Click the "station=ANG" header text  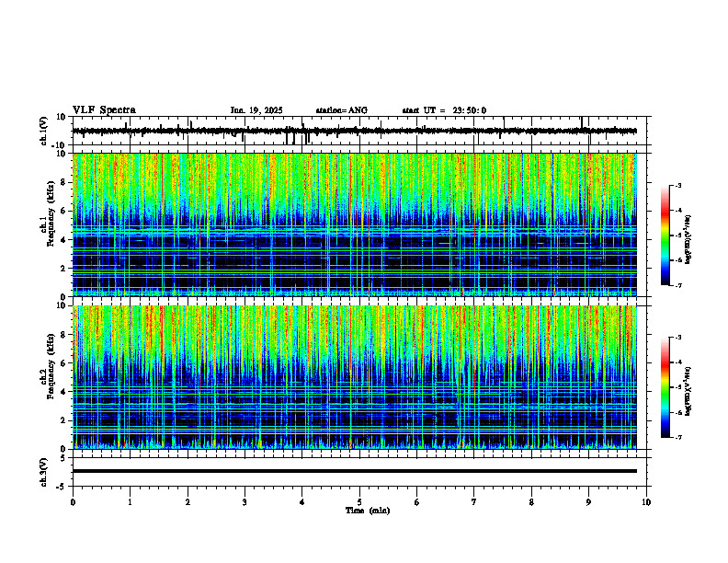pos(341,110)
